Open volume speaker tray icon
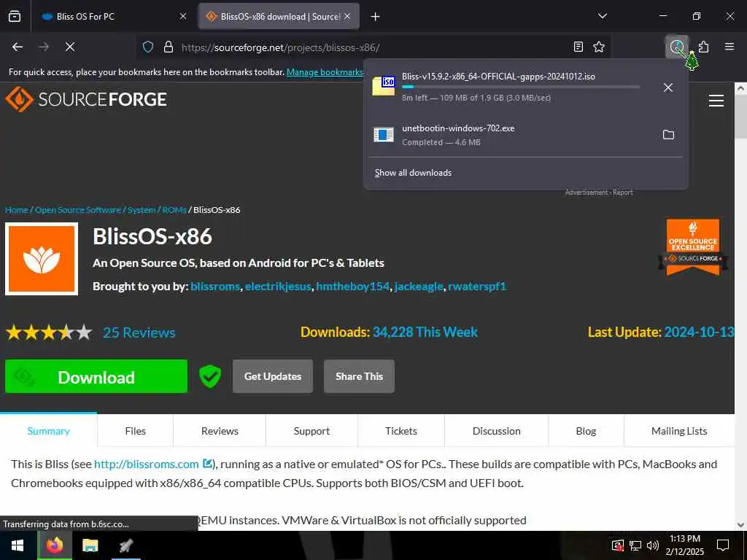Viewport: 747px width, 560px height. 652,545
